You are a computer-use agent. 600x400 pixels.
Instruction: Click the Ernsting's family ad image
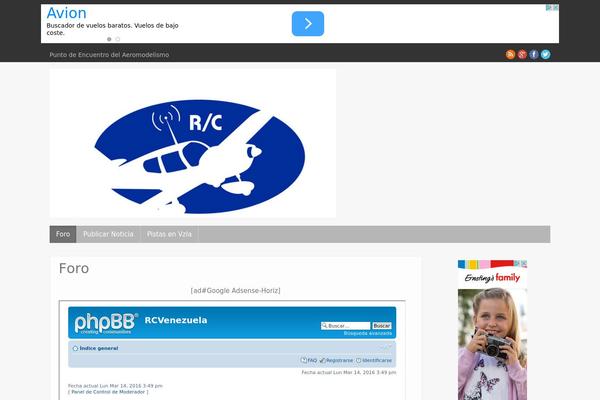492,330
